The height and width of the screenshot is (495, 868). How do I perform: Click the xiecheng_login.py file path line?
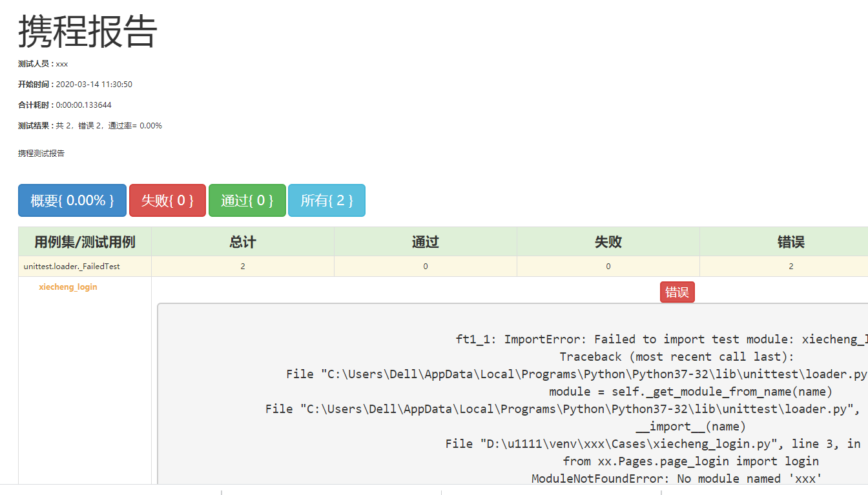tap(653, 444)
